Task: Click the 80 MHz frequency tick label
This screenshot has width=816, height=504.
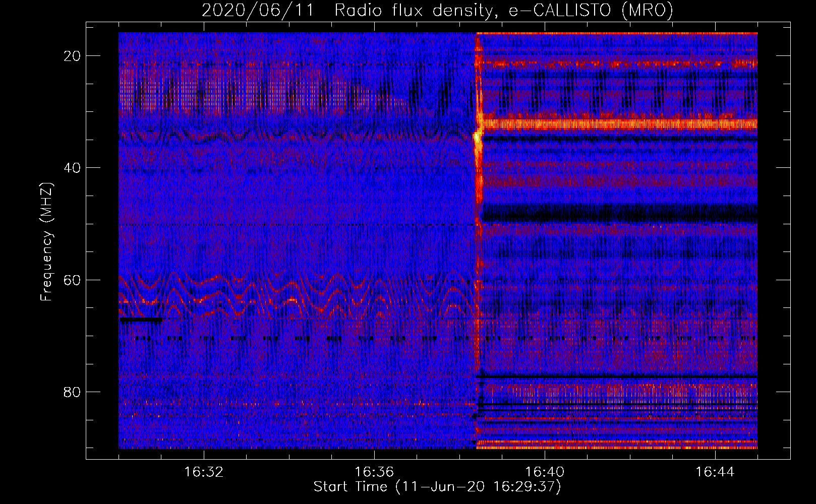Action: [x=72, y=392]
